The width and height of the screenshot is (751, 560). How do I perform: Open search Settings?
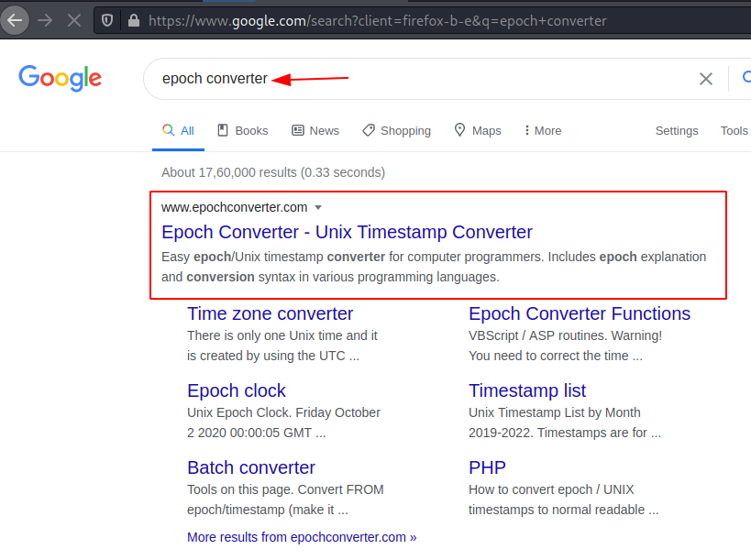point(677,131)
